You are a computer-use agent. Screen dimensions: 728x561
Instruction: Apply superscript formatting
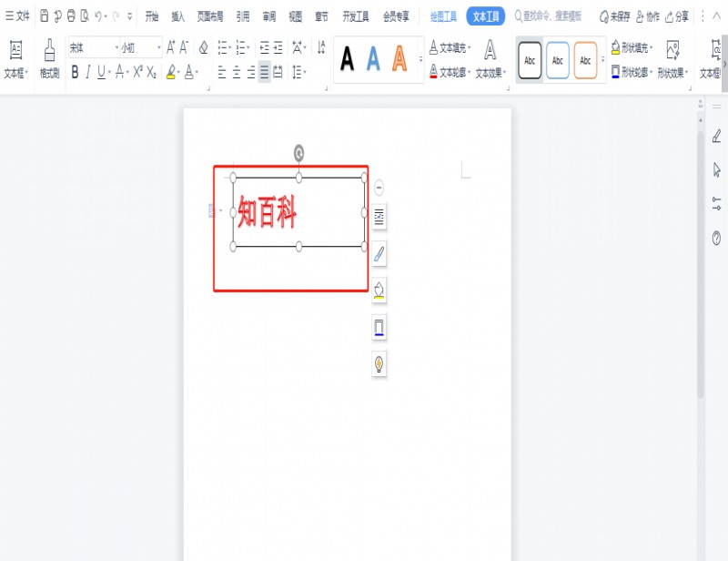tap(138, 72)
